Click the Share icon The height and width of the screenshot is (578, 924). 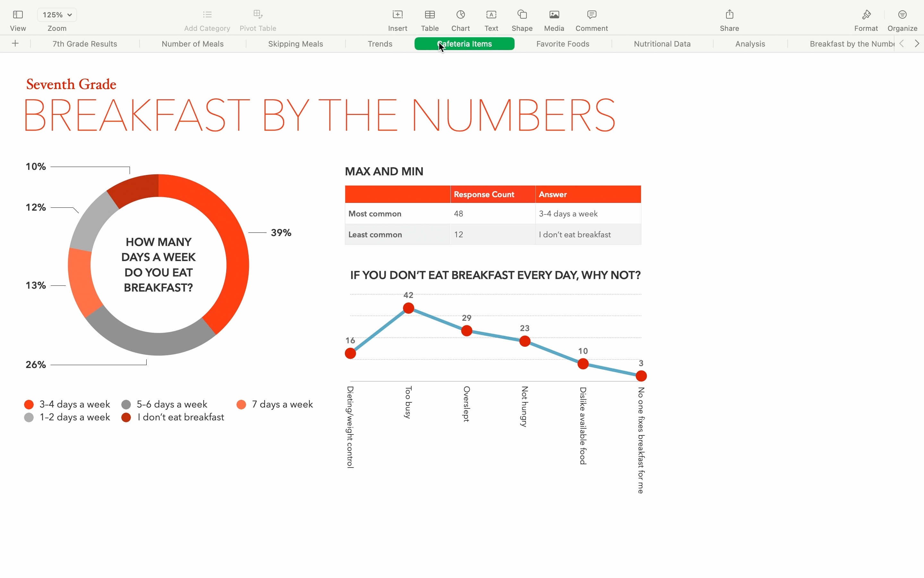pos(729,14)
